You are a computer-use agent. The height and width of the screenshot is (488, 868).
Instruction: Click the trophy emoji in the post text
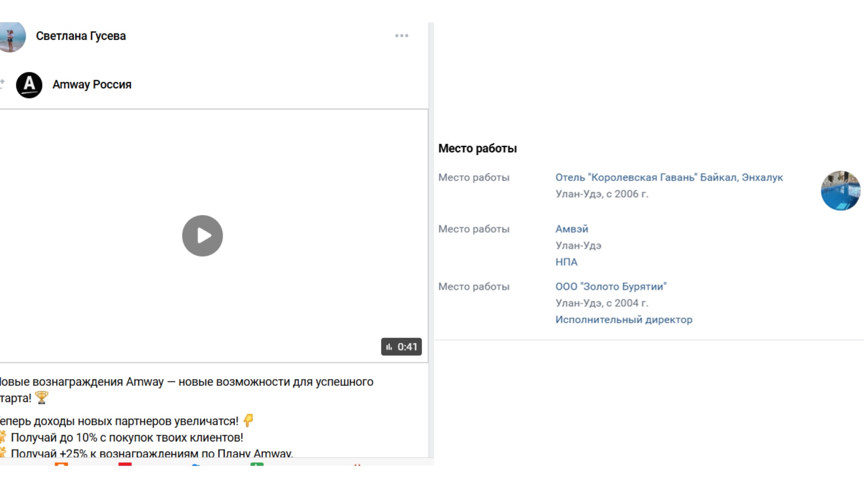tap(42, 398)
